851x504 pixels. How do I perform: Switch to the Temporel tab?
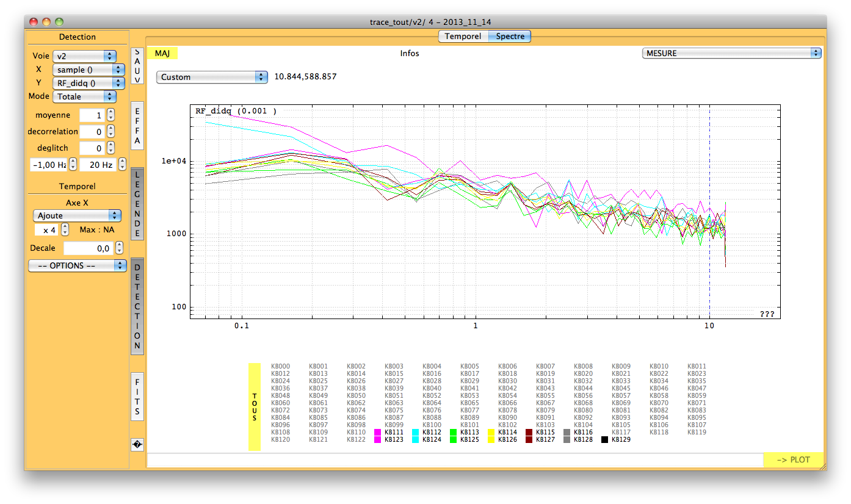point(463,37)
